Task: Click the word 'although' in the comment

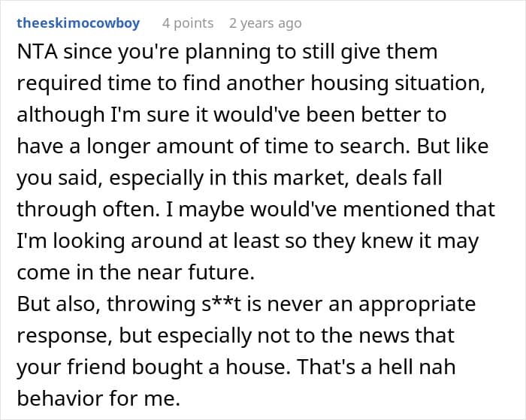Action: (61, 115)
